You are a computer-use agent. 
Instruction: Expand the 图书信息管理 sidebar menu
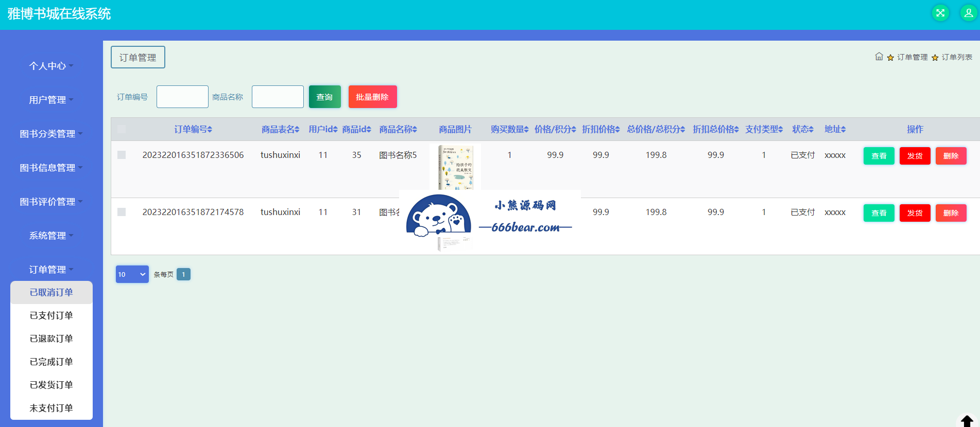[x=51, y=168]
